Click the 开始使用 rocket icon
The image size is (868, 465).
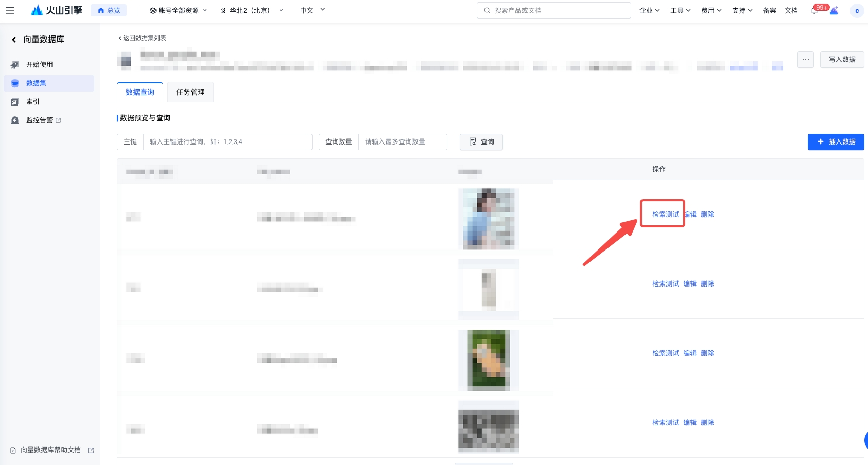pyautogui.click(x=15, y=65)
